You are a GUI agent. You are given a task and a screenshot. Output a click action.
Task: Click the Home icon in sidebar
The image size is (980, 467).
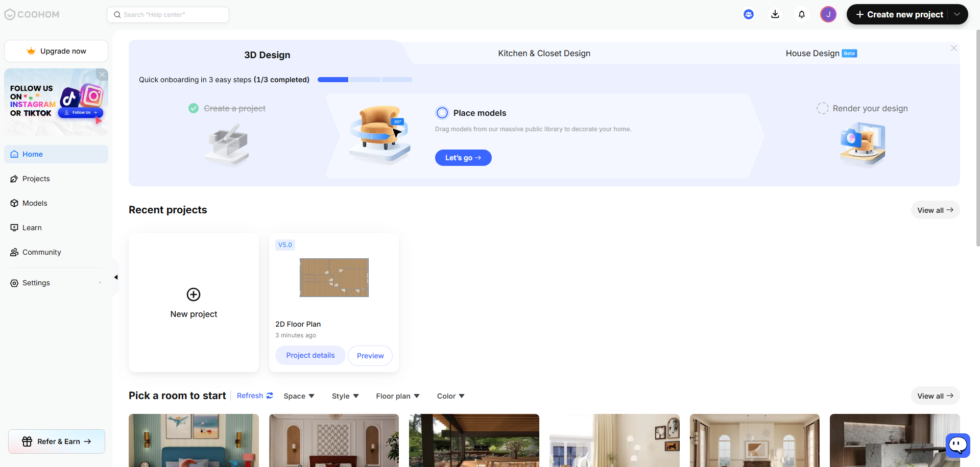14,154
